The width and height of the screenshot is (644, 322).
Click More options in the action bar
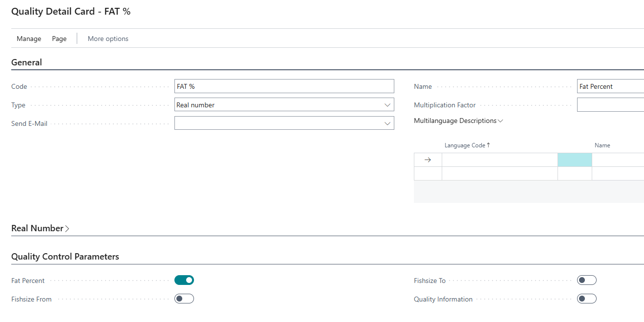(108, 39)
